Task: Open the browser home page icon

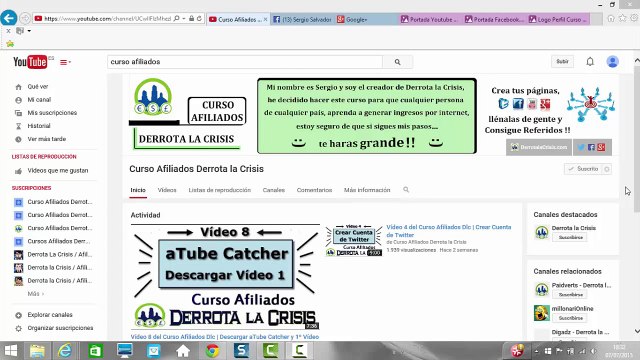Action: coord(611,18)
